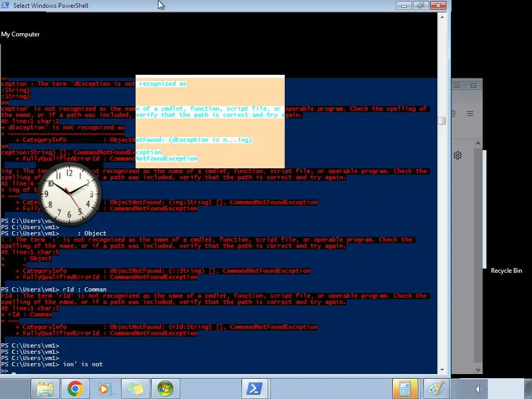Viewport: 532px width, 399px height.
Task: Click shield icon in background browser window
Action: click(454, 114)
